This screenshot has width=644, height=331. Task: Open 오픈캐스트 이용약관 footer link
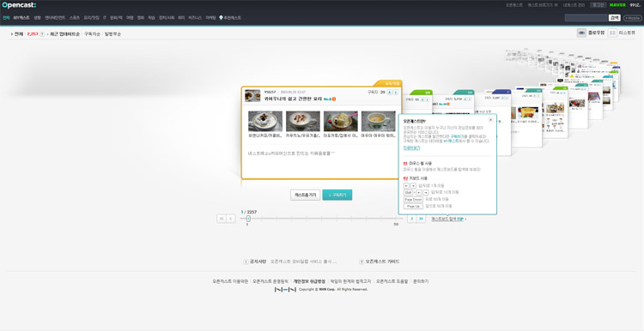pos(230,281)
